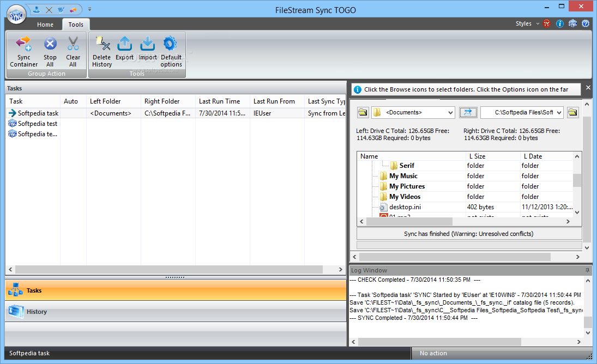Screen dimensions: 597x364
Task: Click the L Date column header
Action: 546,156
